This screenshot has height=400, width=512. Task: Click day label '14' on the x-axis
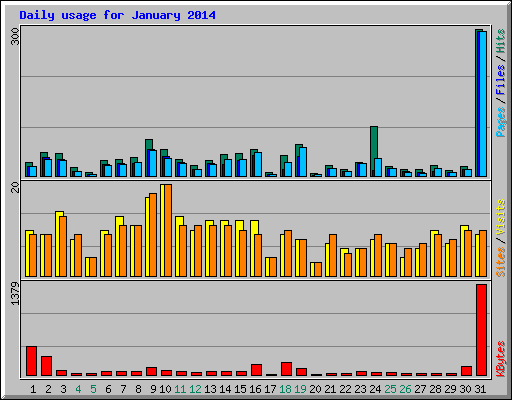coord(225,389)
